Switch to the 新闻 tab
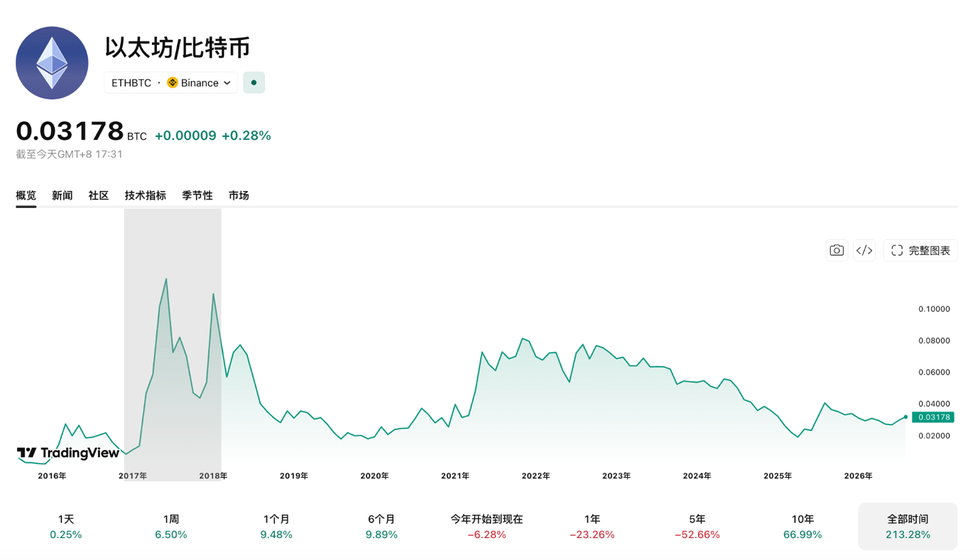Screen dimensions: 980x560 coord(62,195)
